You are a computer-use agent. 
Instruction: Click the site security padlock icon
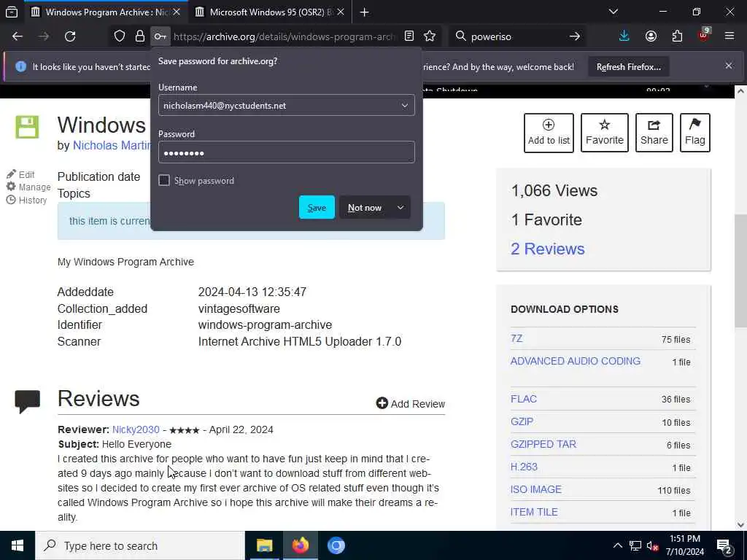point(139,36)
